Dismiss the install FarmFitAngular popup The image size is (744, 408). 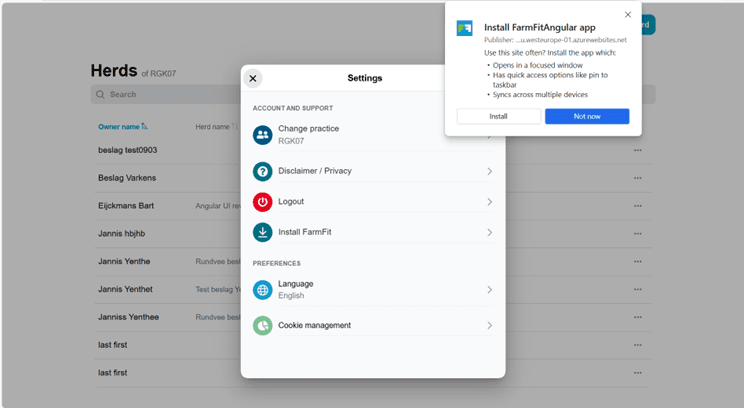628,15
